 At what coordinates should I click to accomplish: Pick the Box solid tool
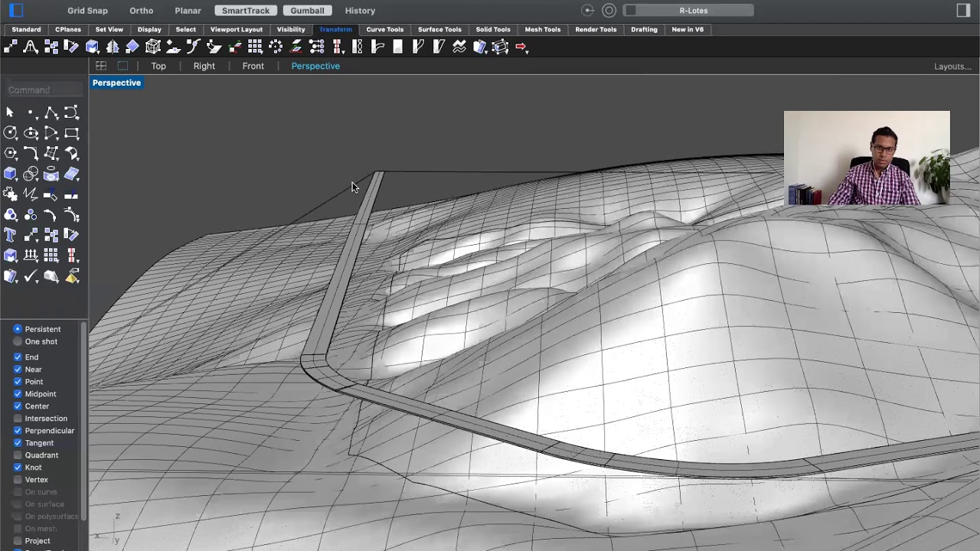coord(11,174)
